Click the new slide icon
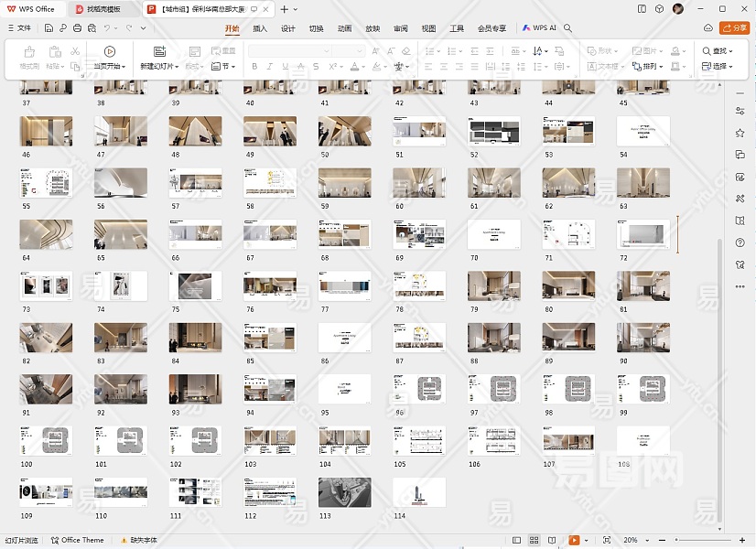Viewport: 756px width, 549px height. 159,52
